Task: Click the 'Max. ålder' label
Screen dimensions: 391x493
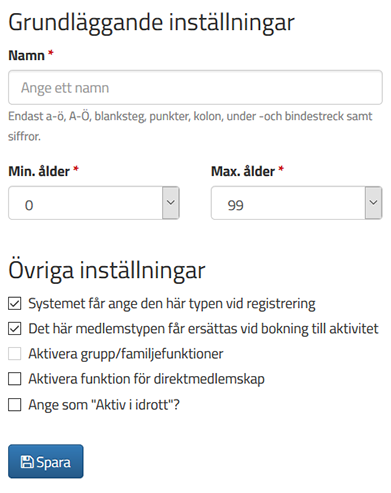Action: 243,171
